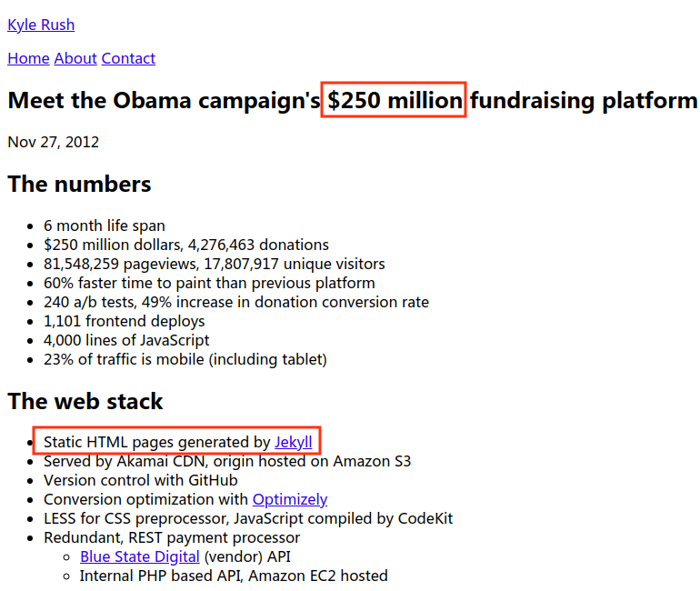Click 'Served by Akamai CDN' list item
The width and height of the screenshot is (700, 591).
pos(227,461)
